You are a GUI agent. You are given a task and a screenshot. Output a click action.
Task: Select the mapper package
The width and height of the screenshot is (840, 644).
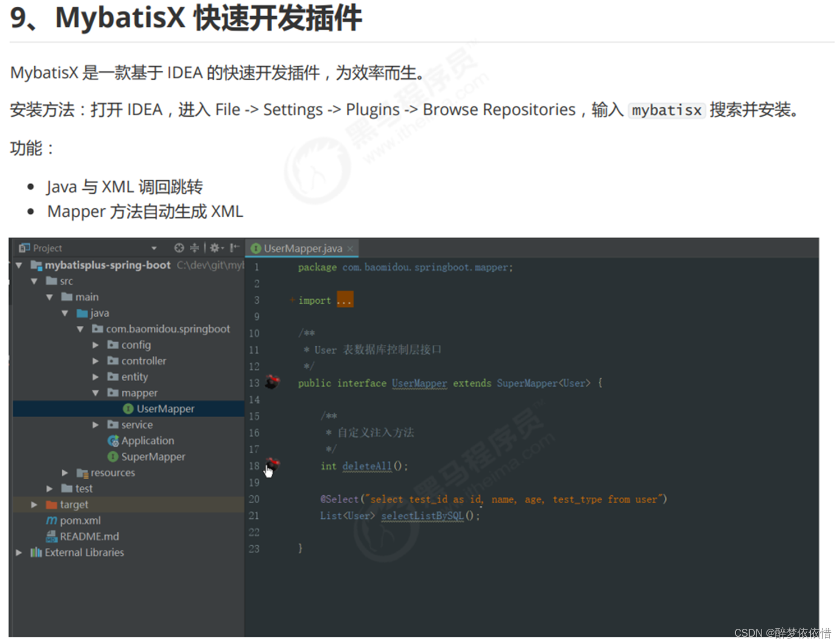139,393
